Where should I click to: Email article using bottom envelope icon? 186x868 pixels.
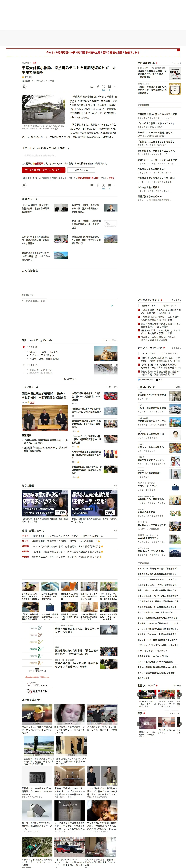(x=92, y=185)
